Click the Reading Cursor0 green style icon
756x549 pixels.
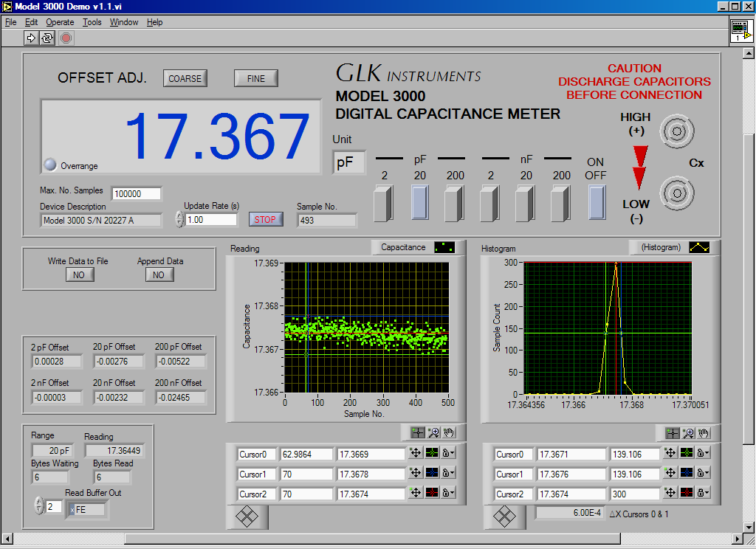432,453
